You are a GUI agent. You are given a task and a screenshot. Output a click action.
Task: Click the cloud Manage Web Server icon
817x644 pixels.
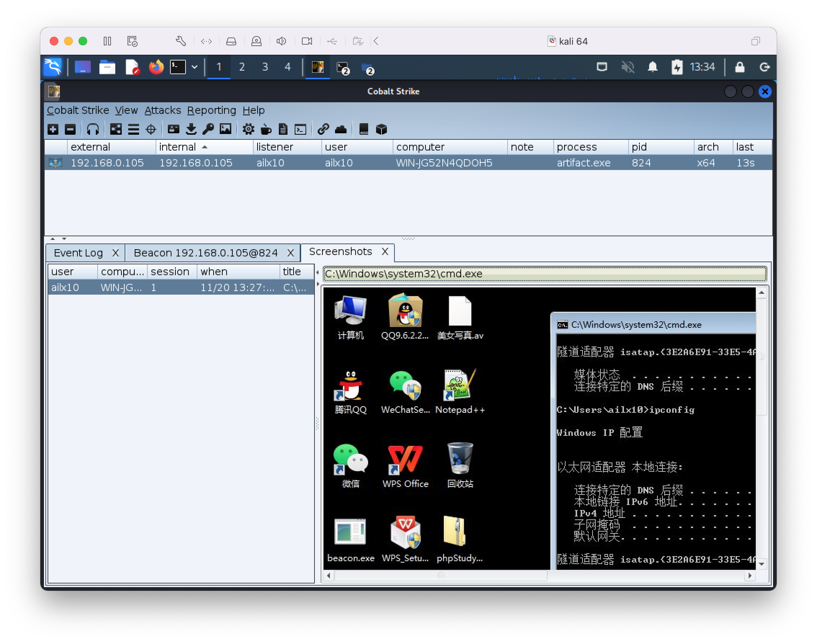pos(341,129)
